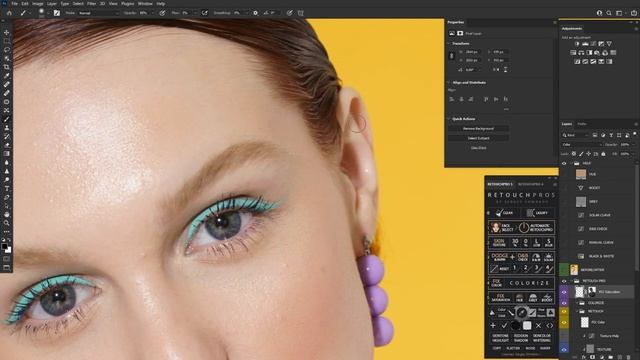Click the Automatic RetouchPro power icon
This screenshot has width=640, height=360.
524,227
